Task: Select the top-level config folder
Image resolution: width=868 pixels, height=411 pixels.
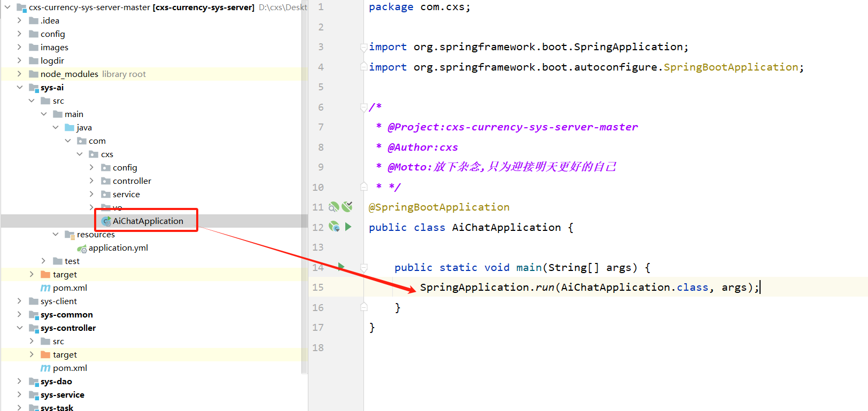Action: (53, 34)
